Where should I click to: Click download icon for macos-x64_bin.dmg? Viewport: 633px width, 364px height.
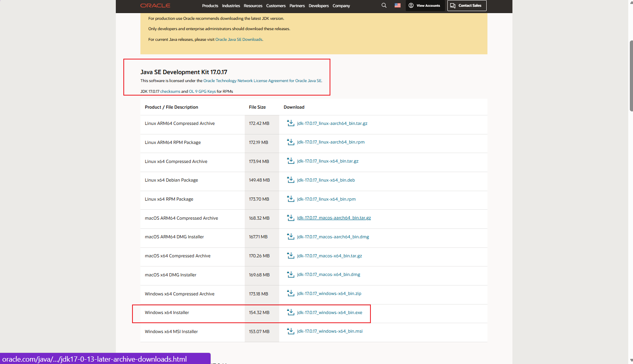tap(291, 274)
